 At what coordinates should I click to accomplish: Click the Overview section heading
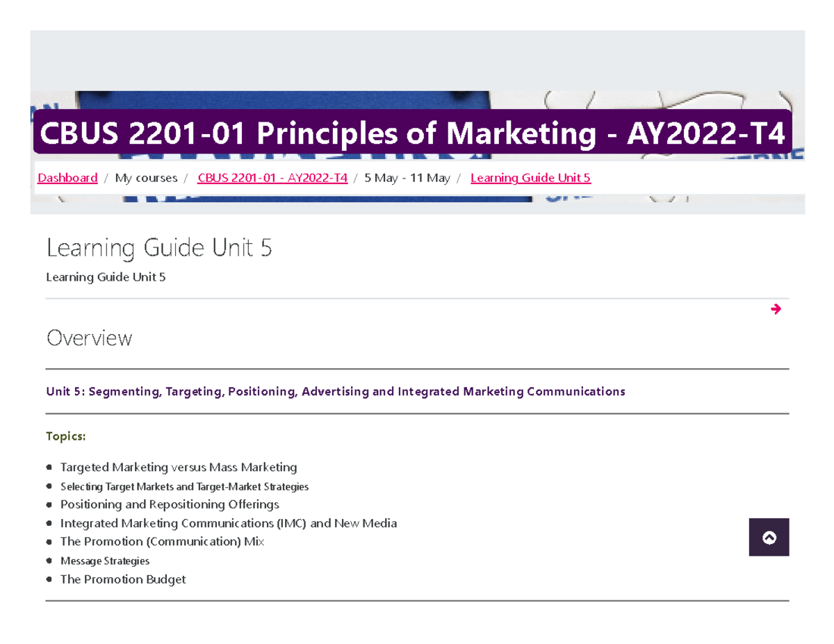click(x=89, y=338)
